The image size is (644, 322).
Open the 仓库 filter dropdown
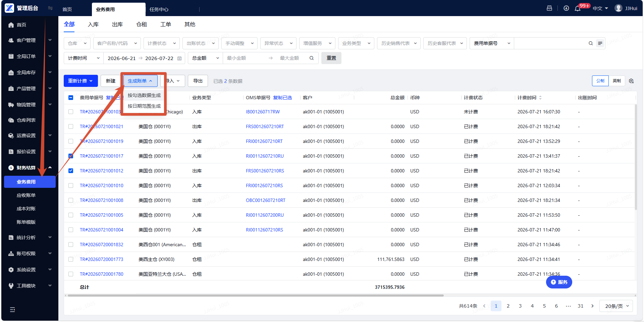tap(77, 43)
